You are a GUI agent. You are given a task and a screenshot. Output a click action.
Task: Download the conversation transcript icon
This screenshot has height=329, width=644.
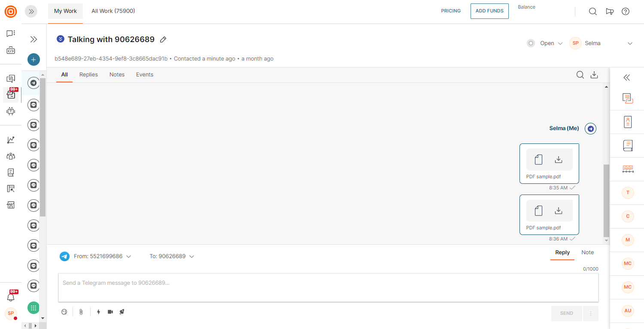point(594,75)
